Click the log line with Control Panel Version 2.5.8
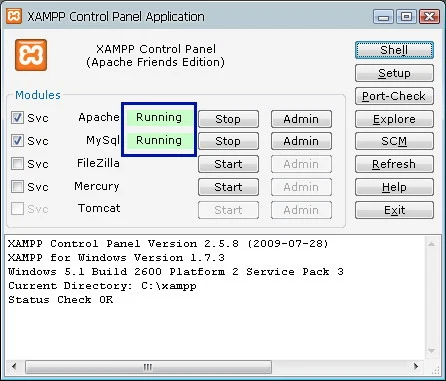The height and width of the screenshot is (381, 446). [x=168, y=244]
